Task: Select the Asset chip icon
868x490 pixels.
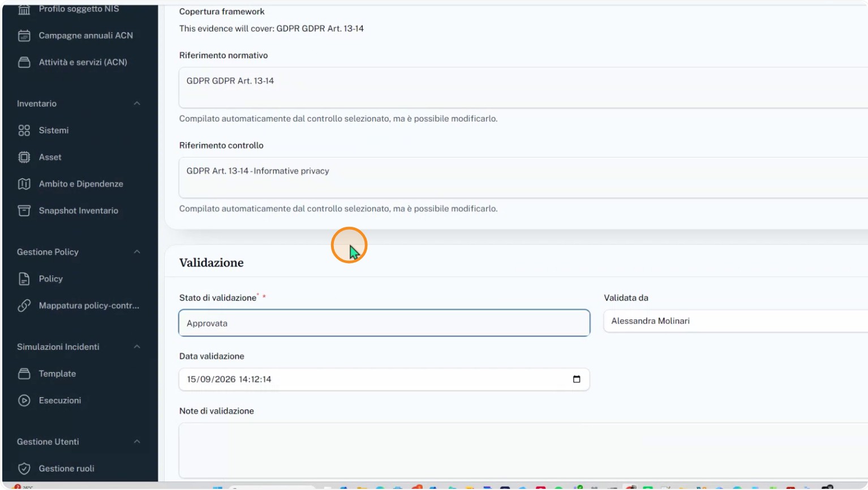Action: 24,157
